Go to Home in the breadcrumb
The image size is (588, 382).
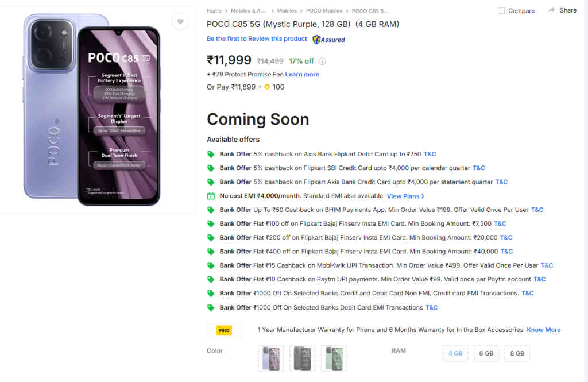pyautogui.click(x=214, y=11)
